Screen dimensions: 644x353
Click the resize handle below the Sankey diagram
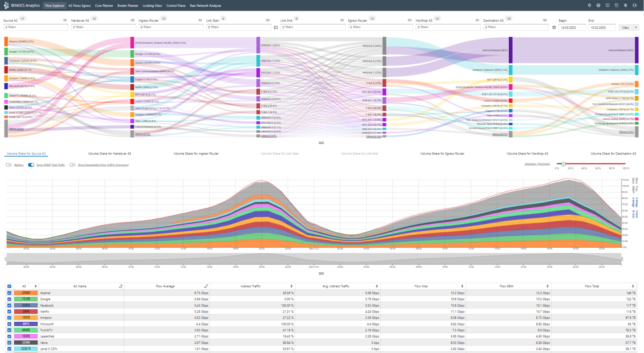[321, 143]
